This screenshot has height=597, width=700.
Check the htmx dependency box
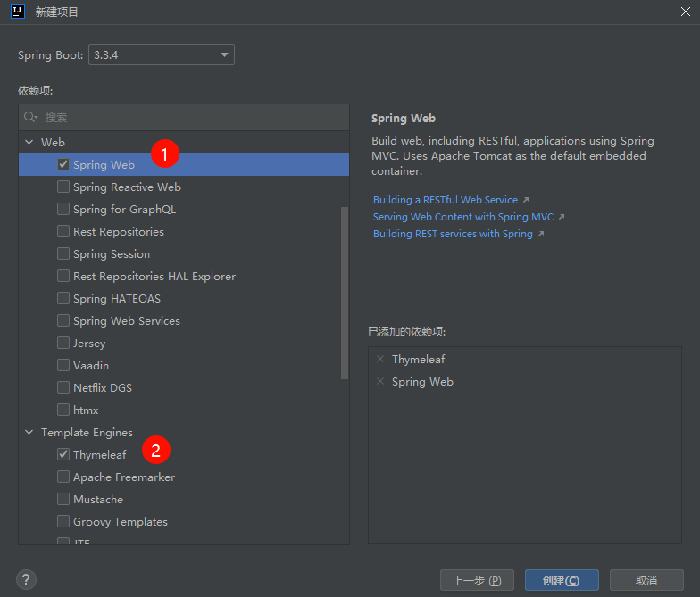[63, 410]
